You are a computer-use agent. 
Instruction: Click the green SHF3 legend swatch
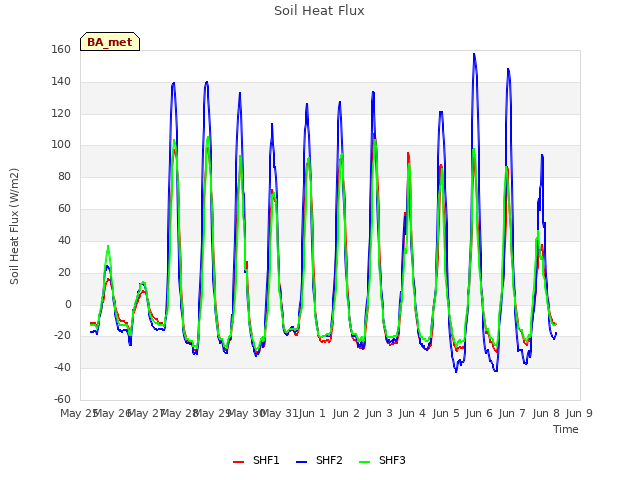[364, 462]
